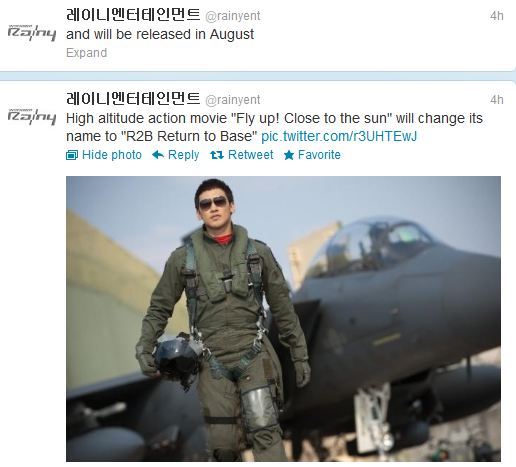Click the Reply arrow icon
The image size is (516, 467).
[x=158, y=155]
